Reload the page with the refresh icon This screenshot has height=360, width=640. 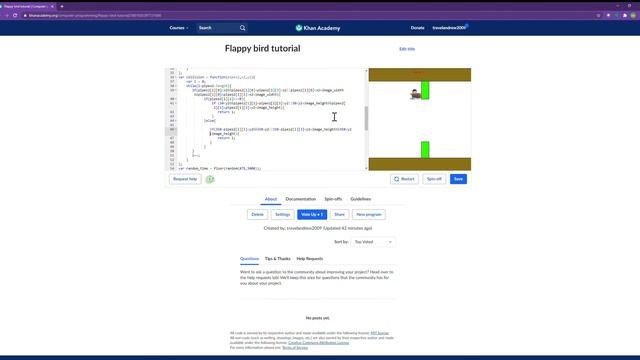click(x=15, y=16)
